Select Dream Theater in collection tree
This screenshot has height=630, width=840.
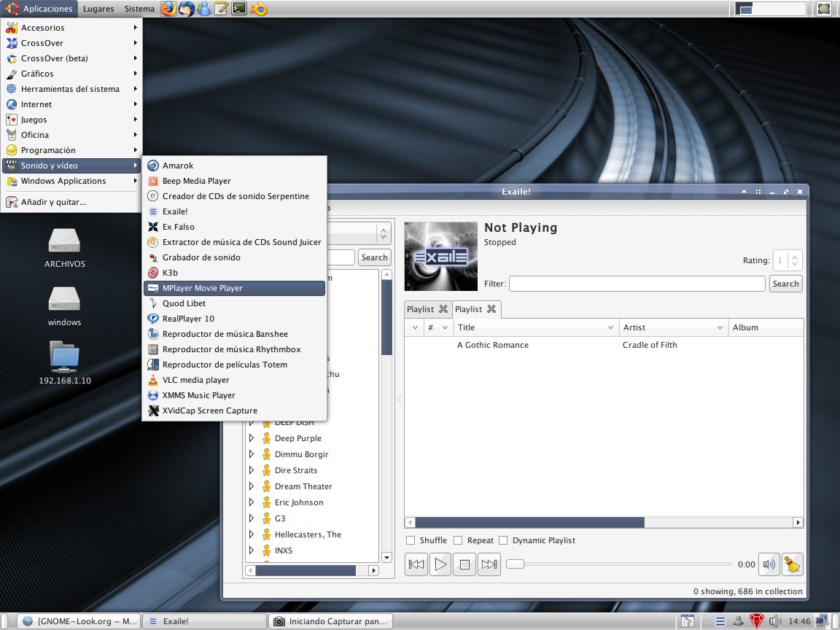click(x=303, y=486)
